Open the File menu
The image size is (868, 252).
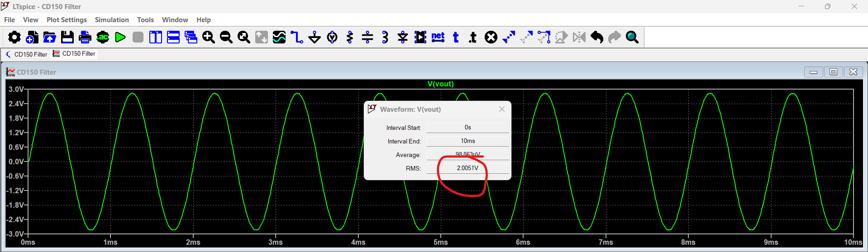point(10,20)
